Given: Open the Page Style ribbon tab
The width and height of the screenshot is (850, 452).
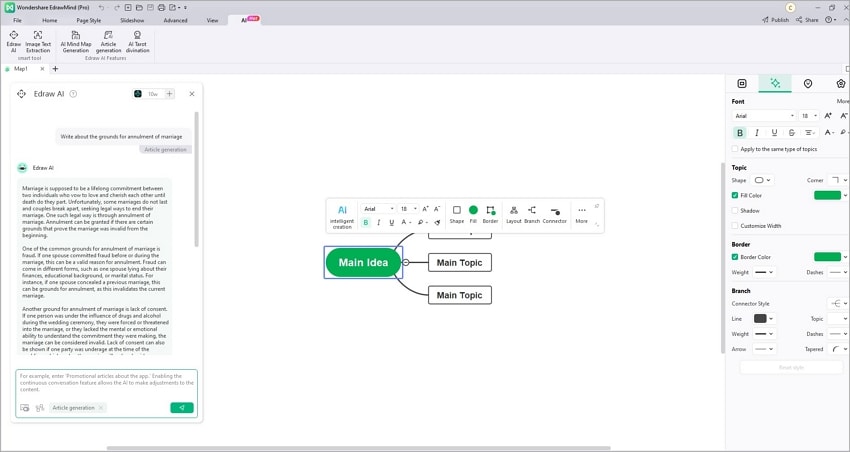Looking at the screenshot, I should 88,20.
